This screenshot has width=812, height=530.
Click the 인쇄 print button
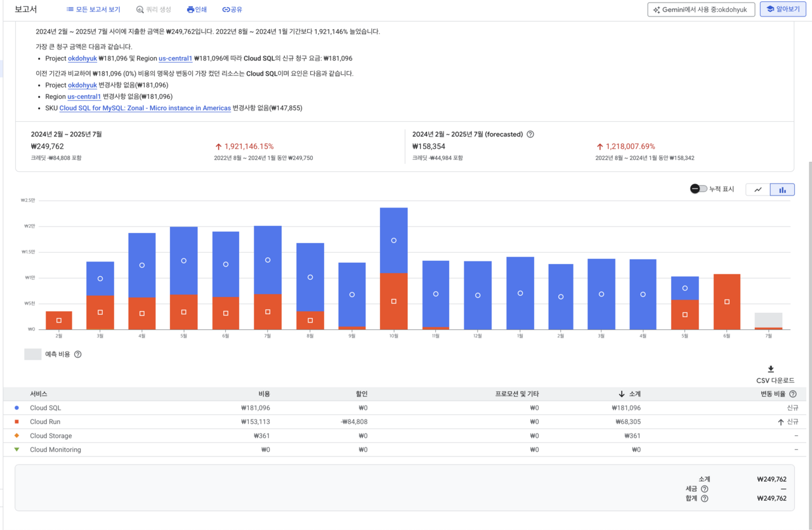(x=197, y=10)
